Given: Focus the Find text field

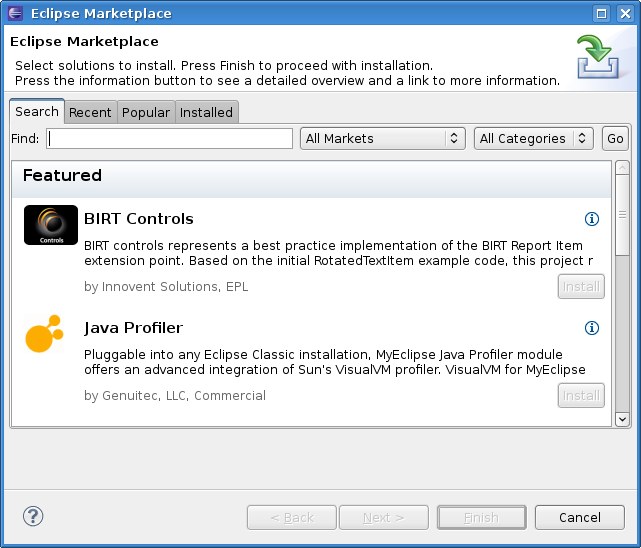Looking at the screenshot, I should coord(169,139).
